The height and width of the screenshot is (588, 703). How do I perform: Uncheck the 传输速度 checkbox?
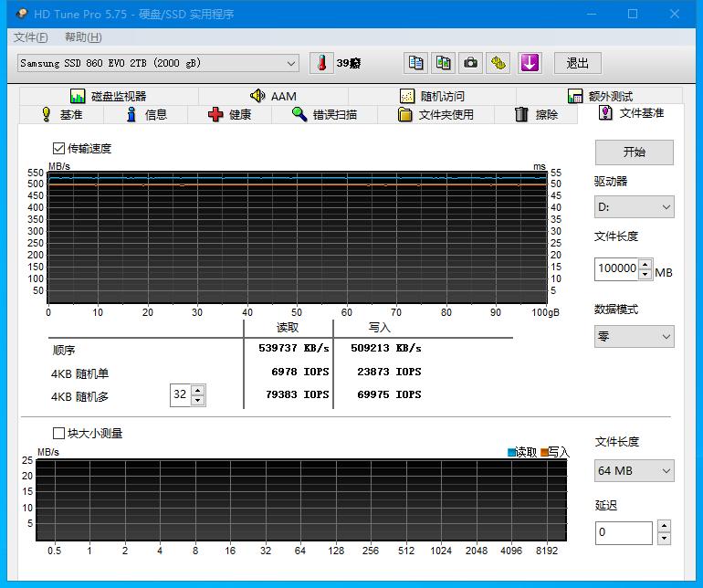[58, 149]
